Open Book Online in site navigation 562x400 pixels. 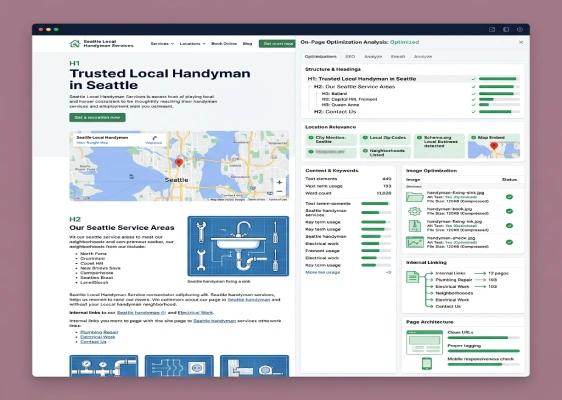coord(224,44)
